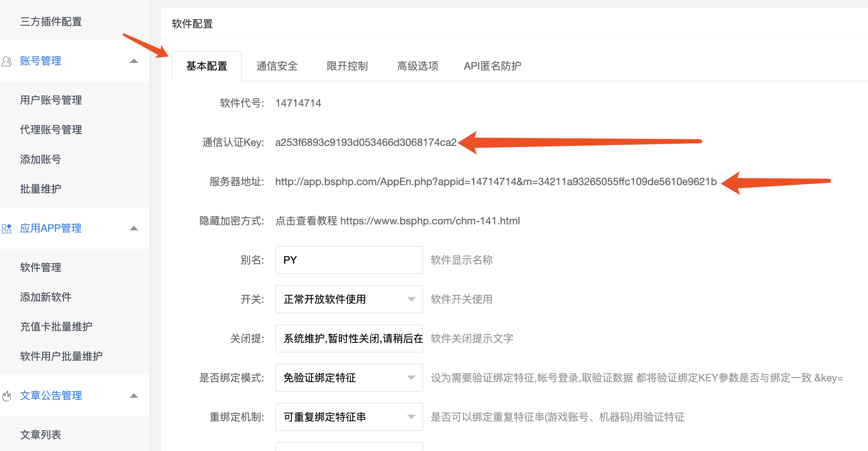Collapse the 应用APP管理 section arrow
868x451 pixels.
click(x=134, y=228)
